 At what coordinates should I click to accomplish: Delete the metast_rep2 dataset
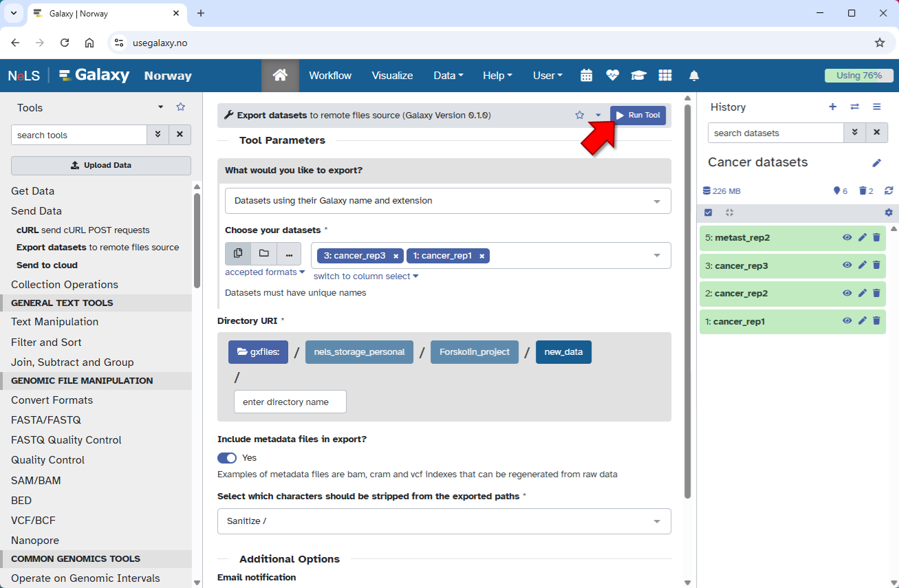pos(876,238)
